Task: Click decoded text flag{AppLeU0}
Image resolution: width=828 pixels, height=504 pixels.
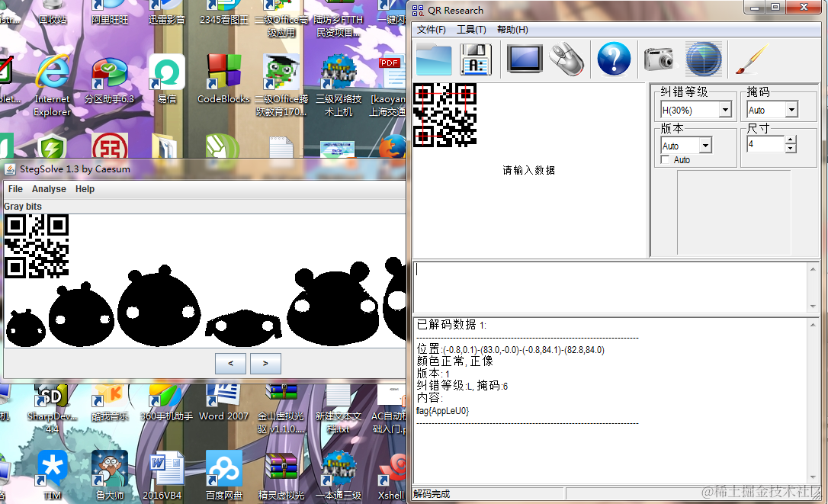Action: point(442,411)
